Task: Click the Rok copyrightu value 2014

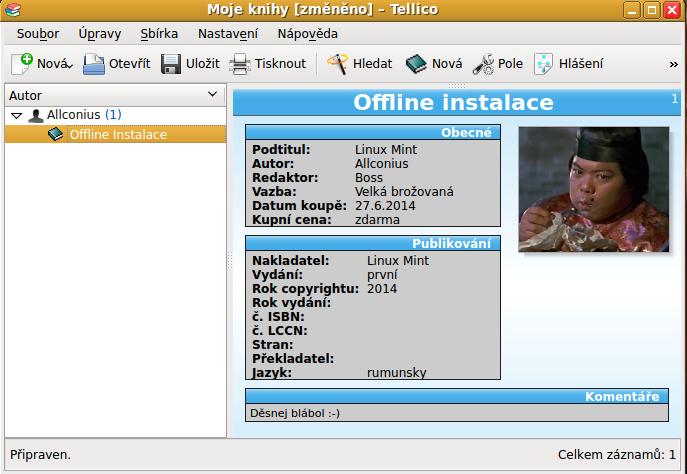Action: pyautogui.click(x=382, y=289)
